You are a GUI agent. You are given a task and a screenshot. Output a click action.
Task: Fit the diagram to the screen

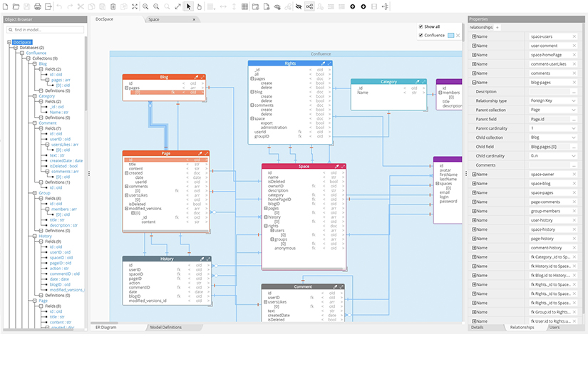(x=135, y=6)
